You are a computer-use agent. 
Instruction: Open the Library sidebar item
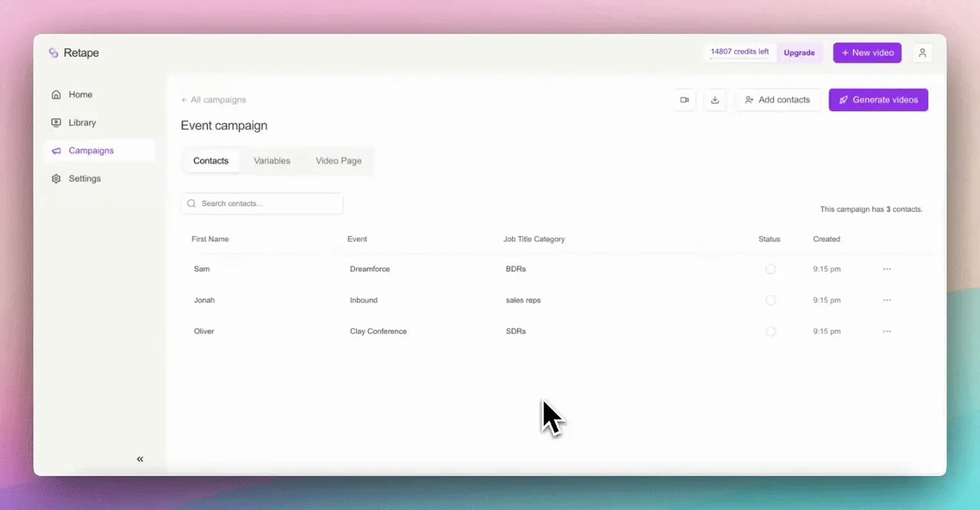(100, 123)
